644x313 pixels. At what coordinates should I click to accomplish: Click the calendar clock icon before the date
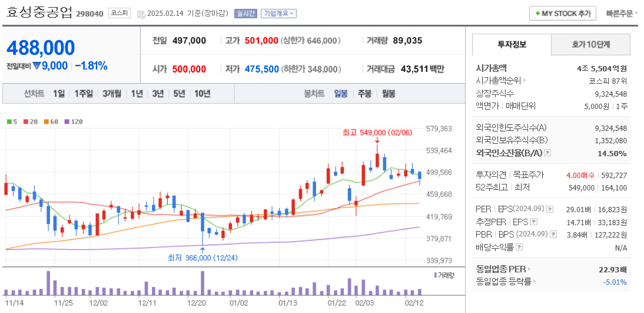[141, 14]
